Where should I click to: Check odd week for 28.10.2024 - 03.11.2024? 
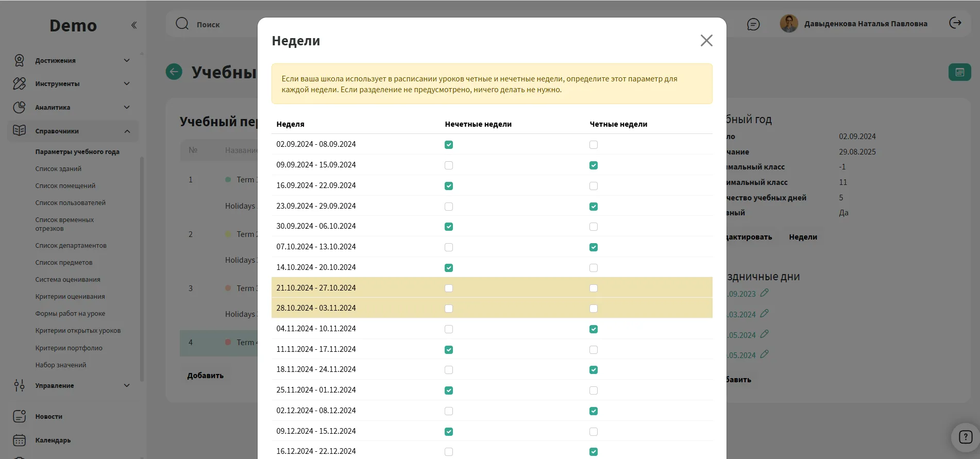click(x=449, y=309)
